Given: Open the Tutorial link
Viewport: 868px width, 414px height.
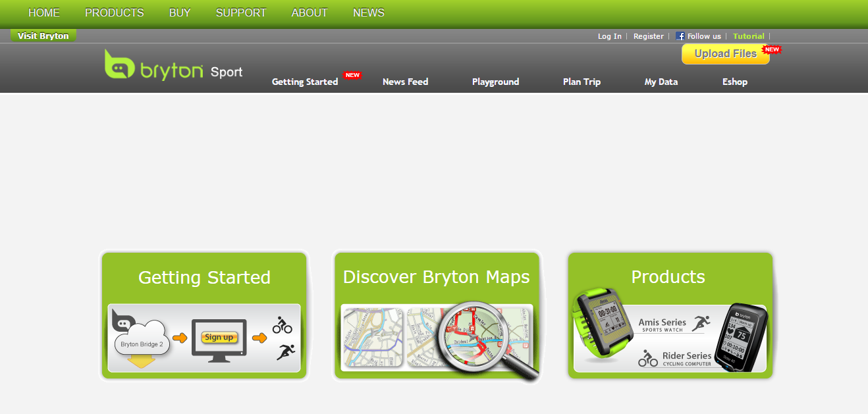Looking at the screenshot, I should (x=749, y=36).
